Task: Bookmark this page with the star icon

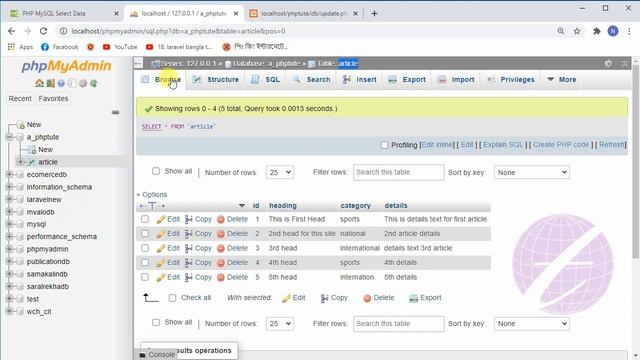Action: coord(577,31)
